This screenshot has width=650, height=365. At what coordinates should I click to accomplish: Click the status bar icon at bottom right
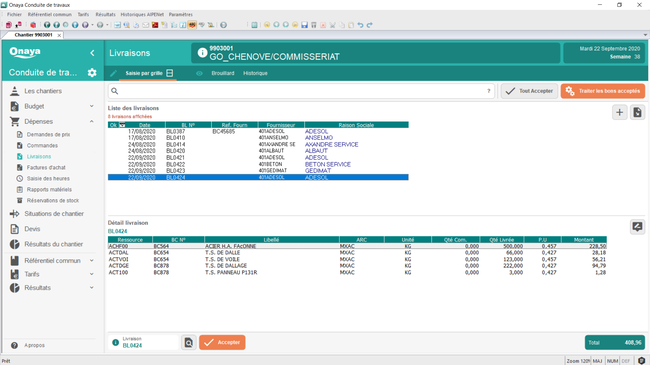641,361
